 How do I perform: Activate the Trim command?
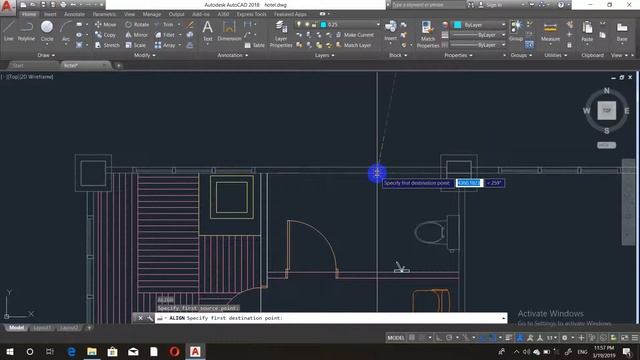pos(164,24)
